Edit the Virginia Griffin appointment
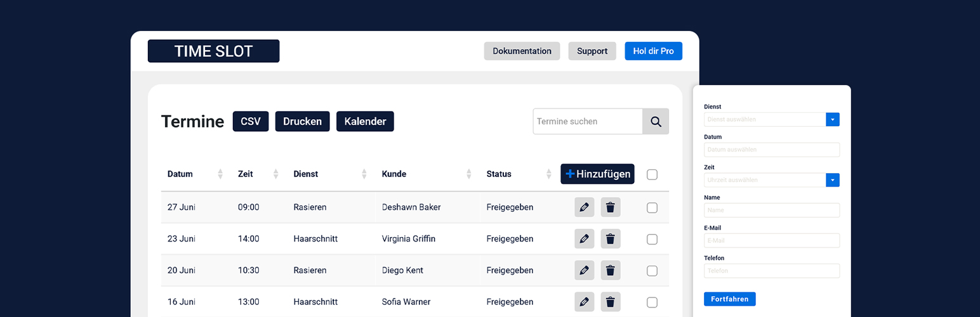 [x=584, y=239]
